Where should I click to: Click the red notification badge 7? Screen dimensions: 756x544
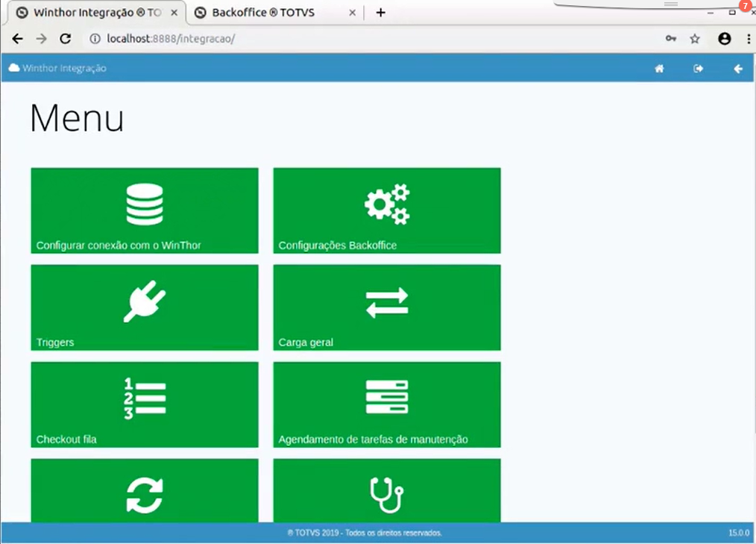coord(746,5)
